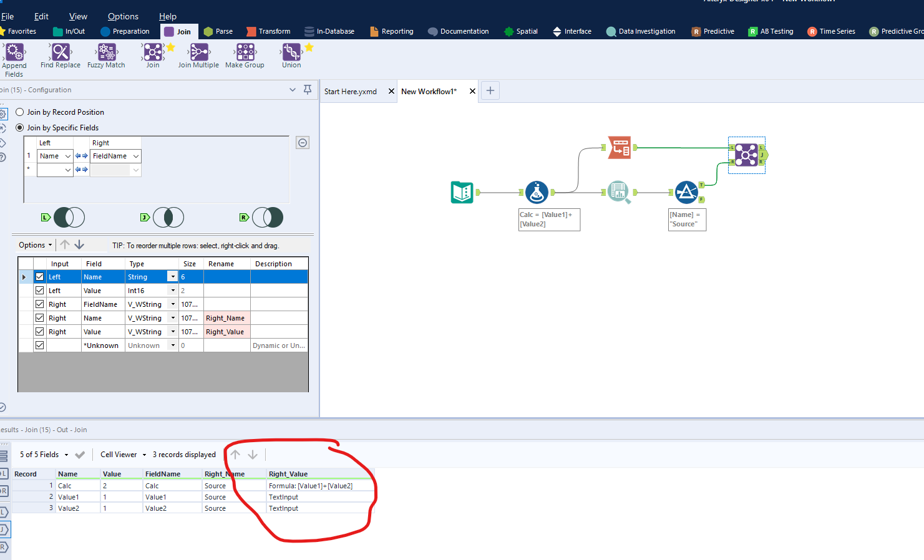924x560 pixels.
Task: Select the Union tool
Action: click(291, 56)
